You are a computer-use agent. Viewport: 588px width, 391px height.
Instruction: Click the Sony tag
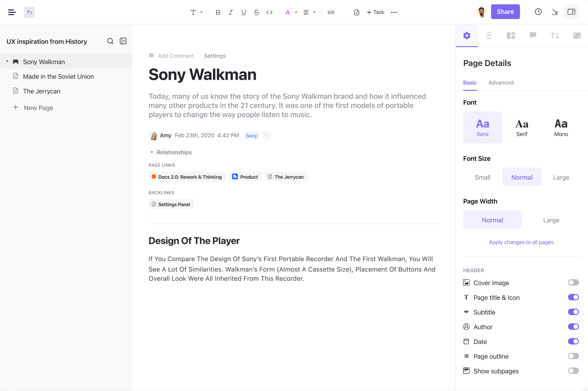point(251,136)
